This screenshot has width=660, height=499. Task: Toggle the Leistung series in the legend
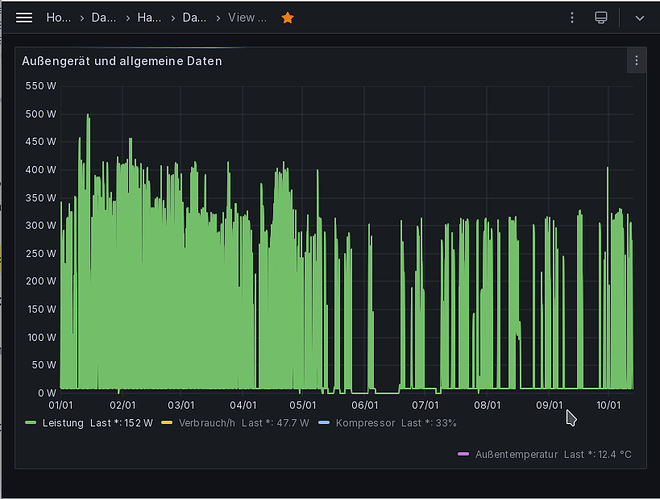tap(63, 423)
